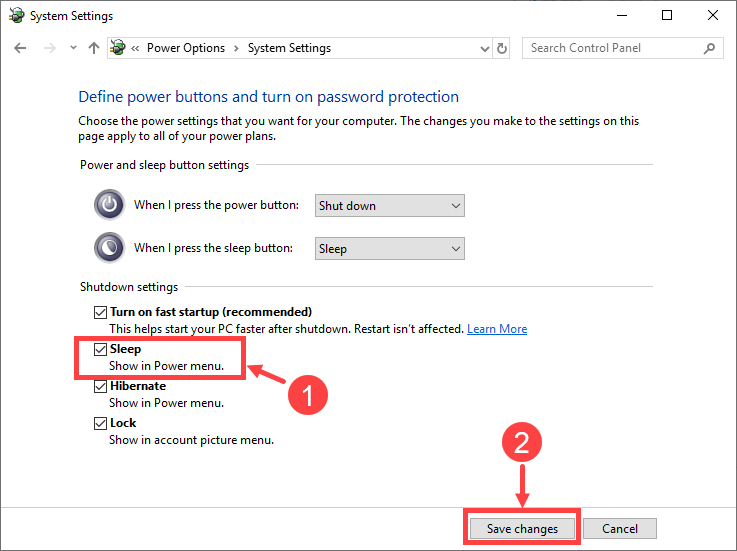Go to Power Options breadcrumb

click(186, 48)
